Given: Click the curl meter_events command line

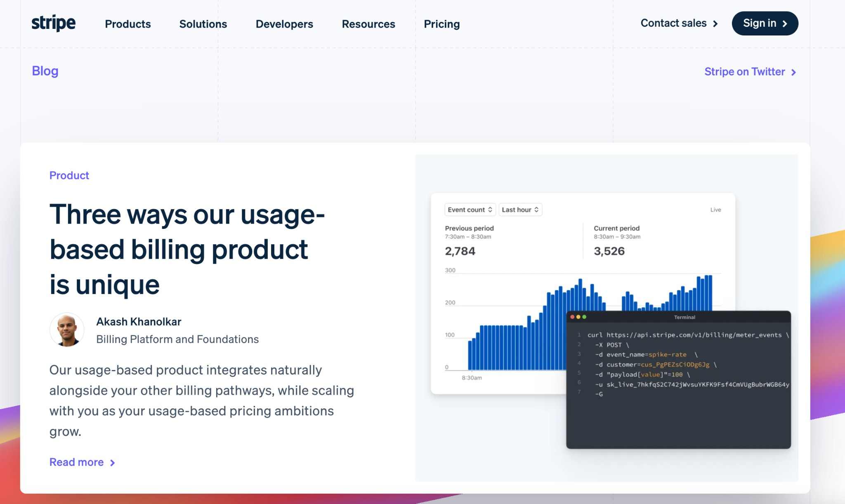Looking at the screenshot, I should 688,335.
